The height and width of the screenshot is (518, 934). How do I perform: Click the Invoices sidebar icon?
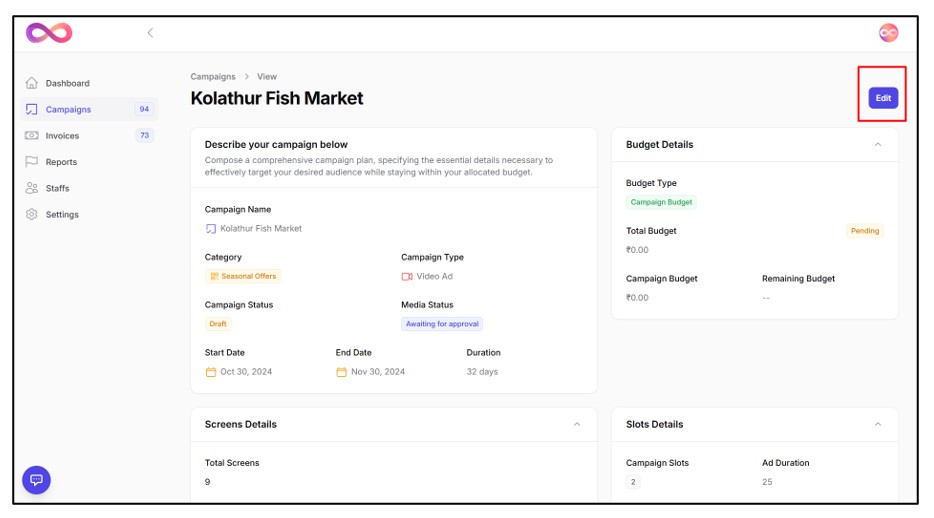pyautogui.click(x=32, y=136)
